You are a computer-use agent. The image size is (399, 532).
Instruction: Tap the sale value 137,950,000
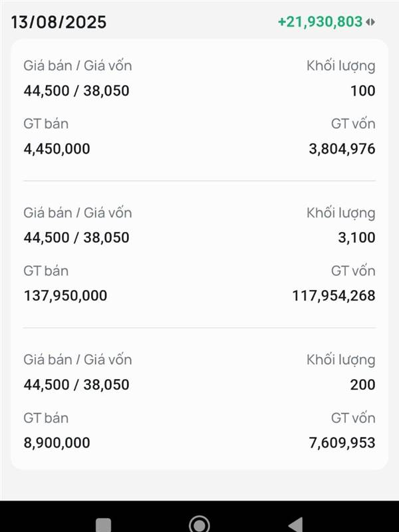[x=65, y=295]
